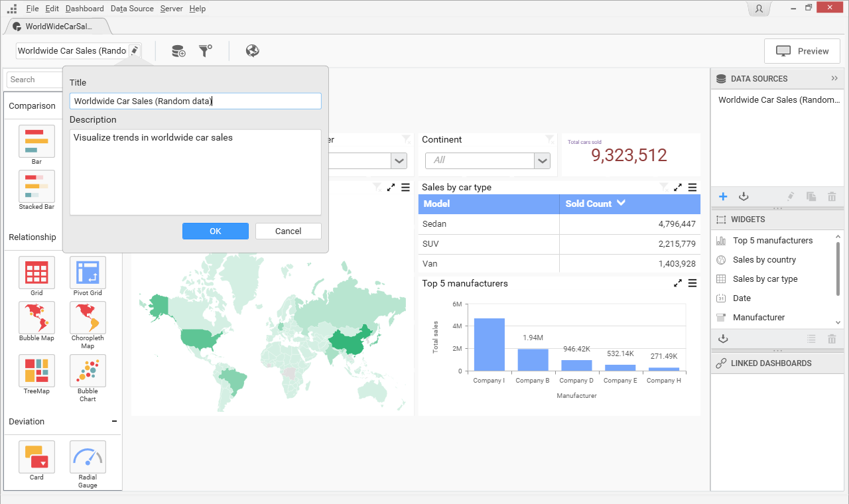Maximize the Sales by car type widget

(x=677, y=188)
